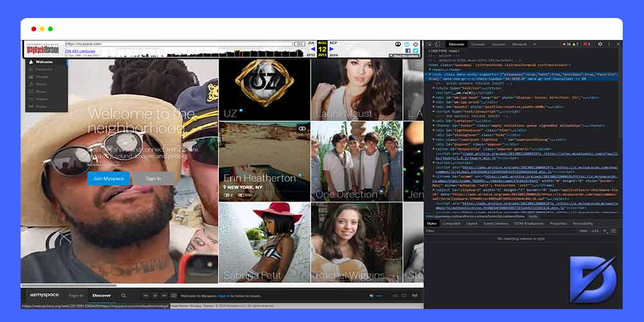
Task: Click the People icon in Myspace sidebar
Action: (x=31, y=77)
